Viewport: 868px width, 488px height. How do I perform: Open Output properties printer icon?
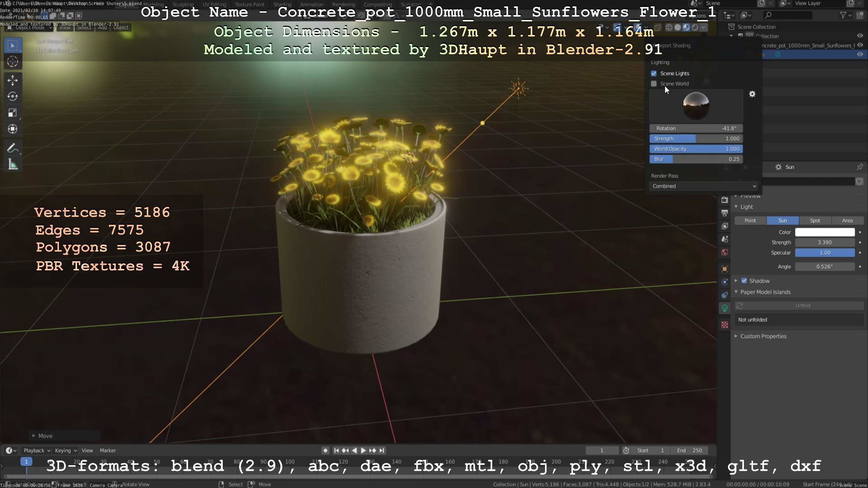tap(724, 213)
